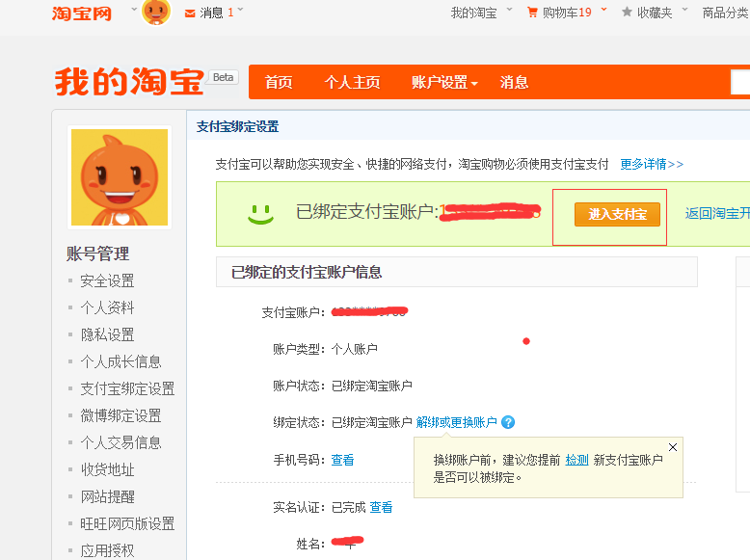Open 隐私设置 in the sidebar
750x560 pixels.
click(x=107, y=334)
